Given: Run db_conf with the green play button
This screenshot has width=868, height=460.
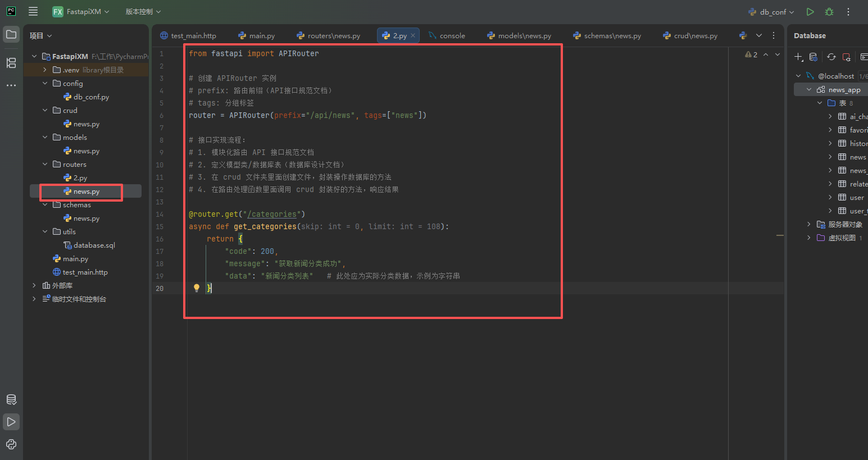Looking at the screenshot, I should pyautogui.click(x=810, y=11).
